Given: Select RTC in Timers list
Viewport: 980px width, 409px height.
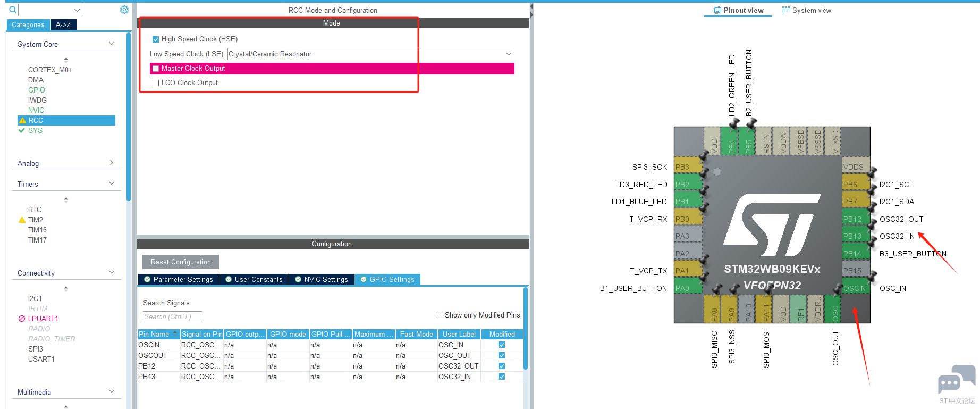Looking at the screenshot, I should [x=35, y=210].
